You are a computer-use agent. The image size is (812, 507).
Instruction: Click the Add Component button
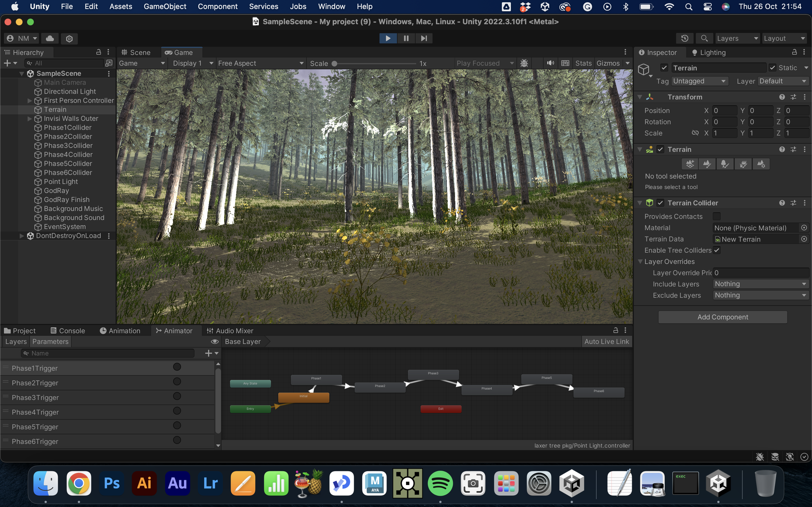tap(722, 317)
